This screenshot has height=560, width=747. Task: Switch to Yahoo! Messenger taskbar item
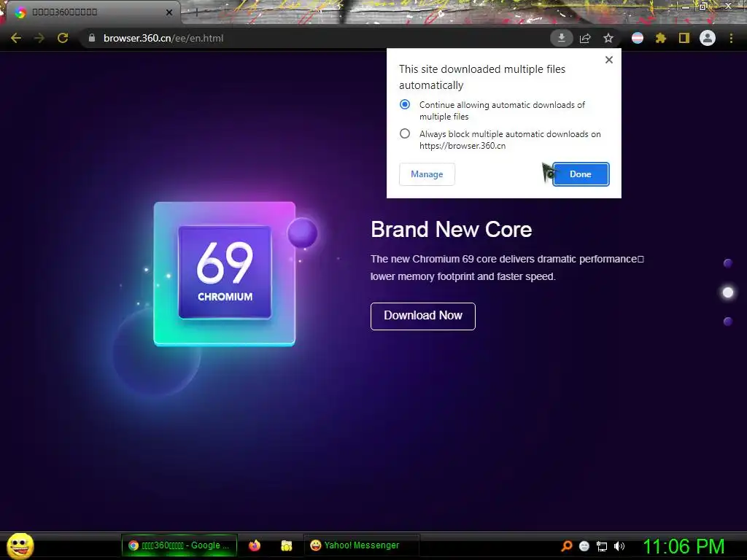tap(361, 545)
